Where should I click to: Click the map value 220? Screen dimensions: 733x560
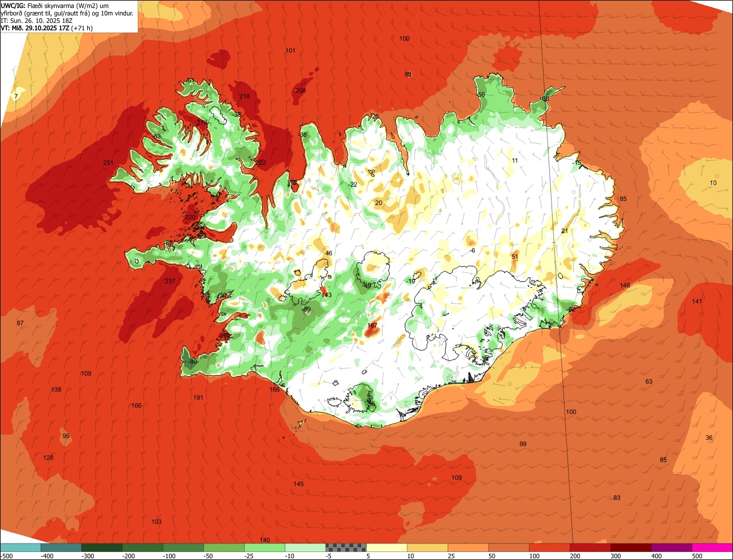[190, 217]
